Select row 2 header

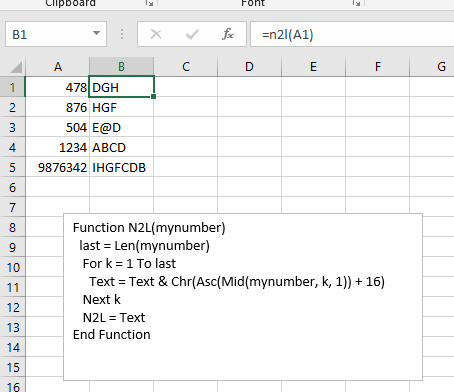coord(12,107)
